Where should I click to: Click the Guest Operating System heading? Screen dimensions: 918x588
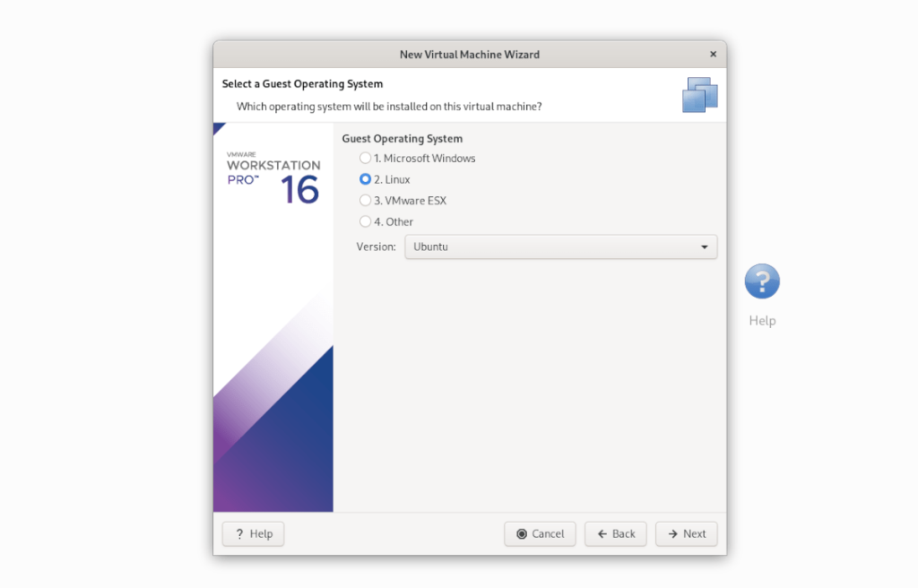click(402, 138)
